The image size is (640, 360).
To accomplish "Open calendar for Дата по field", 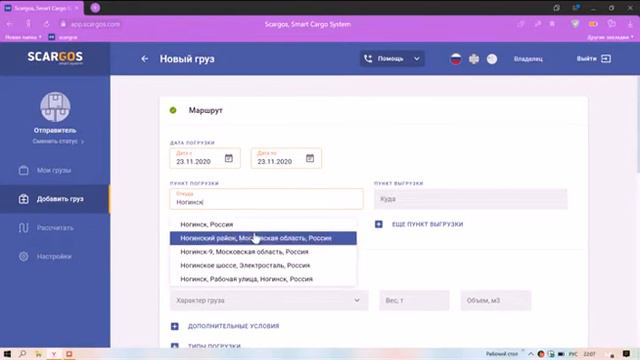I will (x=310, y=158).
